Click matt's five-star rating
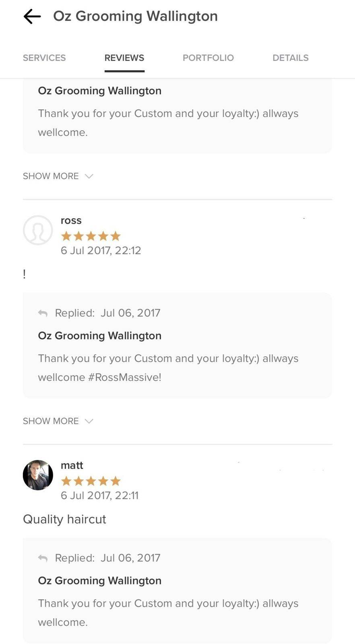This screenshot has height=644, width=355. (x=91, y=481)
